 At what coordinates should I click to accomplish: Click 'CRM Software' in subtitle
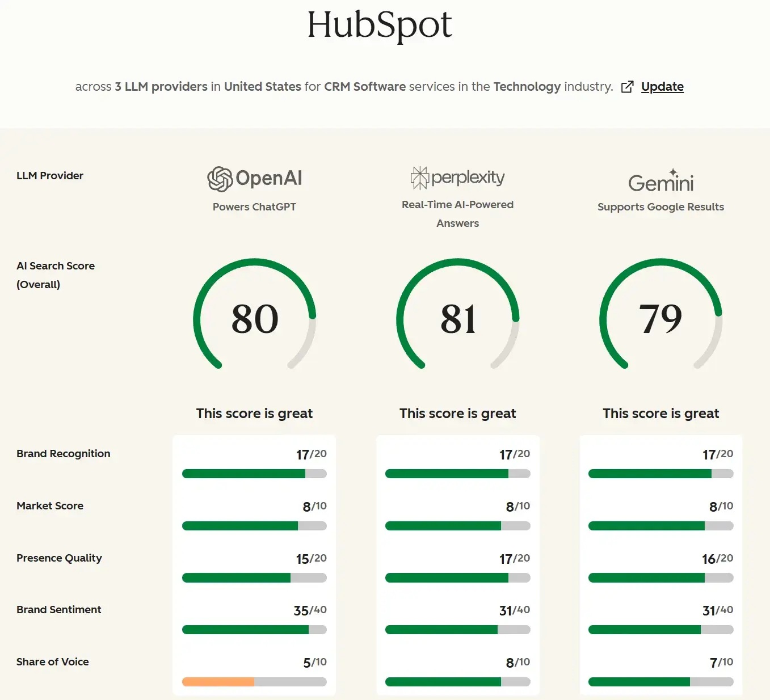pyautogui.click(x=365, y=87)
